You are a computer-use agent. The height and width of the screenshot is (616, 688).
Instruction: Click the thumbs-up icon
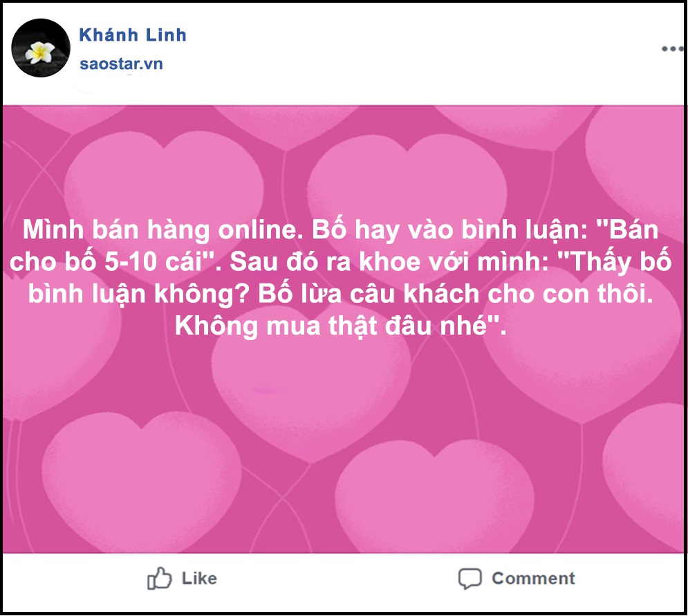(159, 578)
